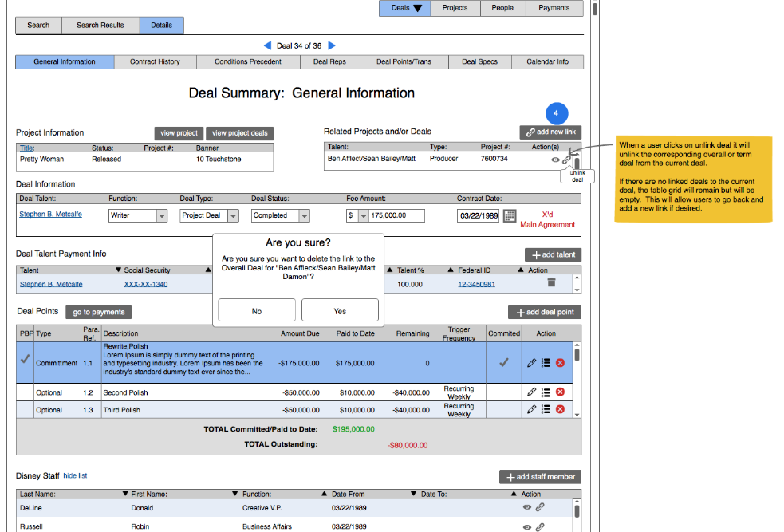Open the Function dropdown showing Writer

click(x=161, y=215)
